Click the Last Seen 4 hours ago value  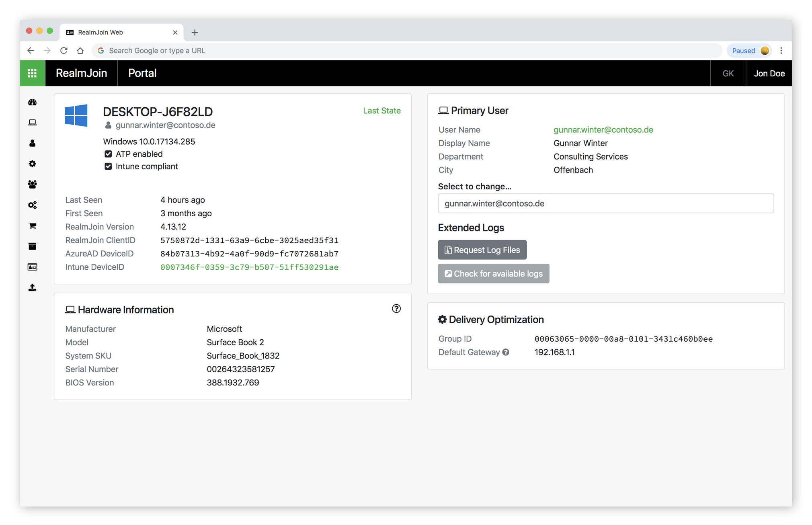pyautogui.click(x=182, y=200)
